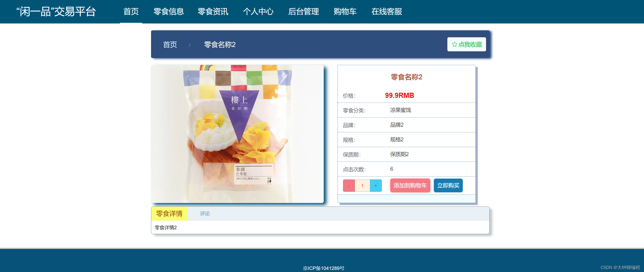The image size is (644, 272).
Task: Go to 零食资讯 in the navbar
Action: pos(213,12)
